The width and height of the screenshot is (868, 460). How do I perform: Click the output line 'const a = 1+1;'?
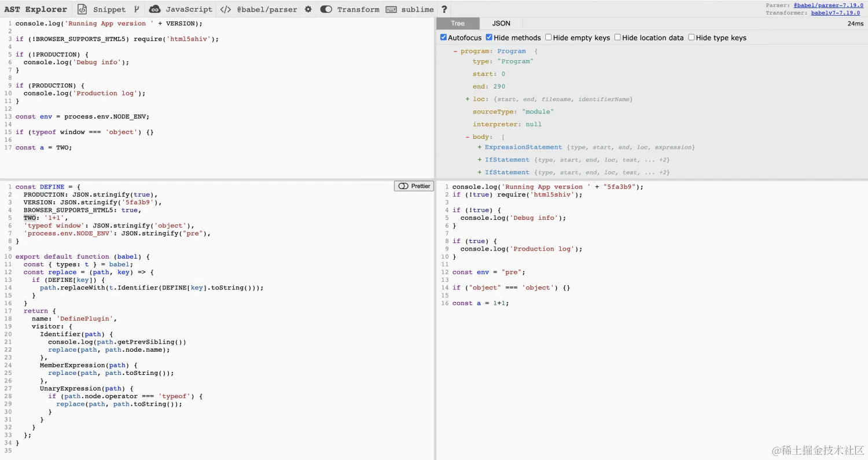481,303
